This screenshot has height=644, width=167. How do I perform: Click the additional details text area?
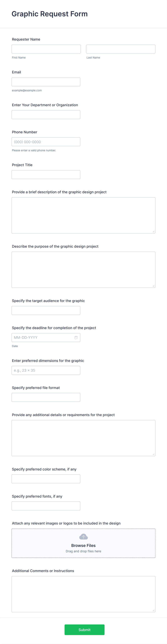click(83, 438)
